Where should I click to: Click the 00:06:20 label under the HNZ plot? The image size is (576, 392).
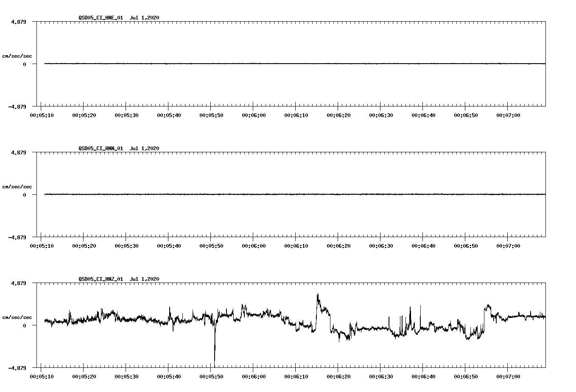point(338,376)
